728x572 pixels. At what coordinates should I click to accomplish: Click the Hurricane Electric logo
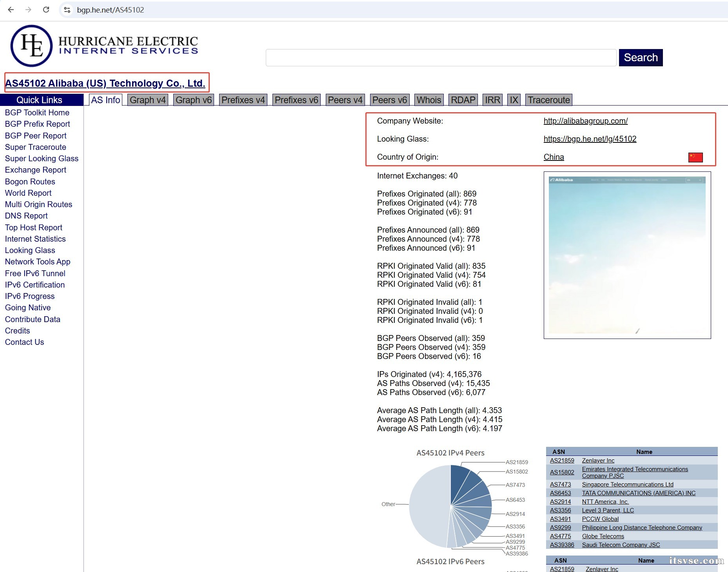click(x=104, y=46)
